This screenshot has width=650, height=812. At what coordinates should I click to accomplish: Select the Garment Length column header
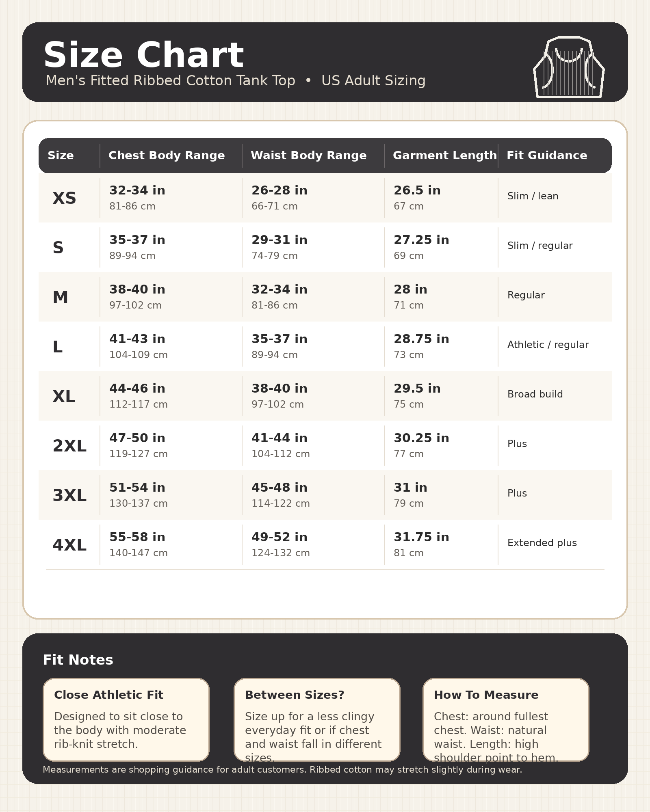tap(445, 155)
